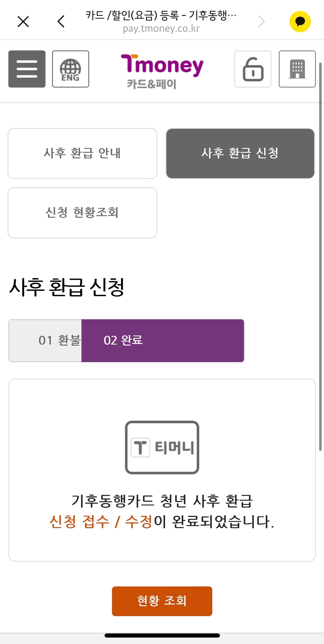
Task: Tap the 사후 환급 신청 heading
Action: pos(67,287)
